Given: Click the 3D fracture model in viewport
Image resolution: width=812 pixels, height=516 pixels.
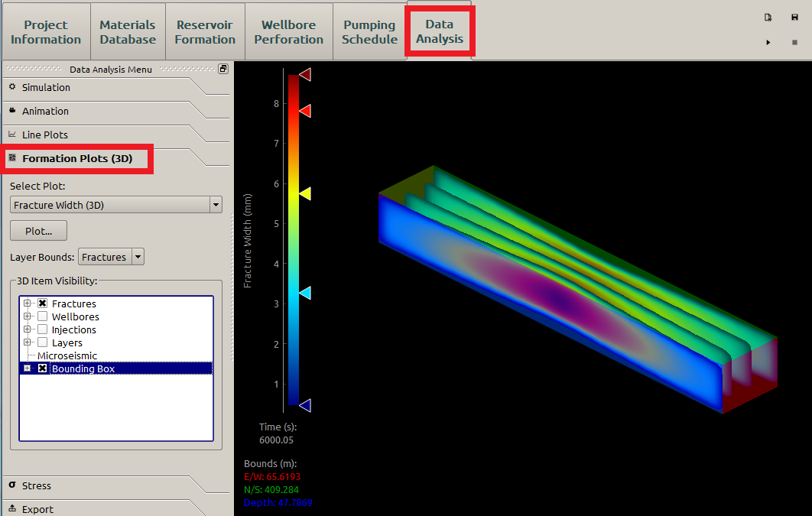Looking at the screenshot, I should (x=577, y=289).
